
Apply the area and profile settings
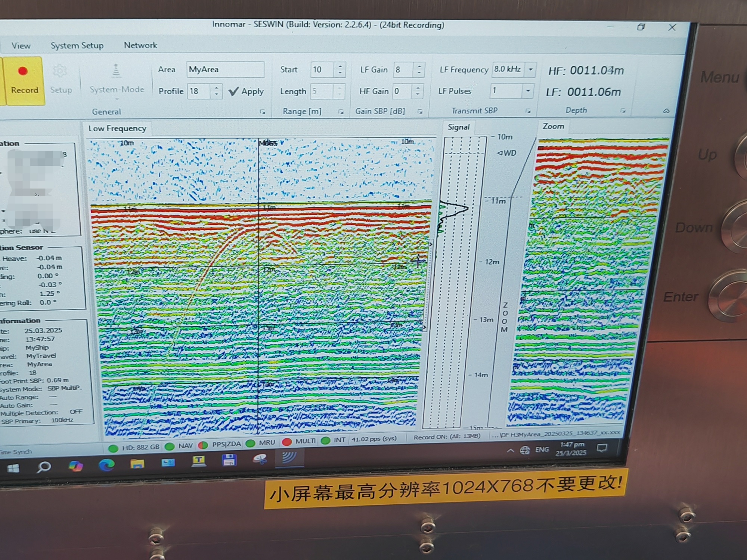tap(246, 91)
